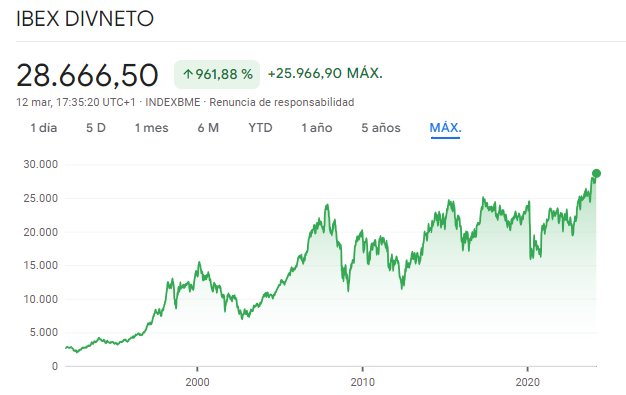Switch chart to 1 año
Viewport: 626px width, 395px height.
click(317, 128)
